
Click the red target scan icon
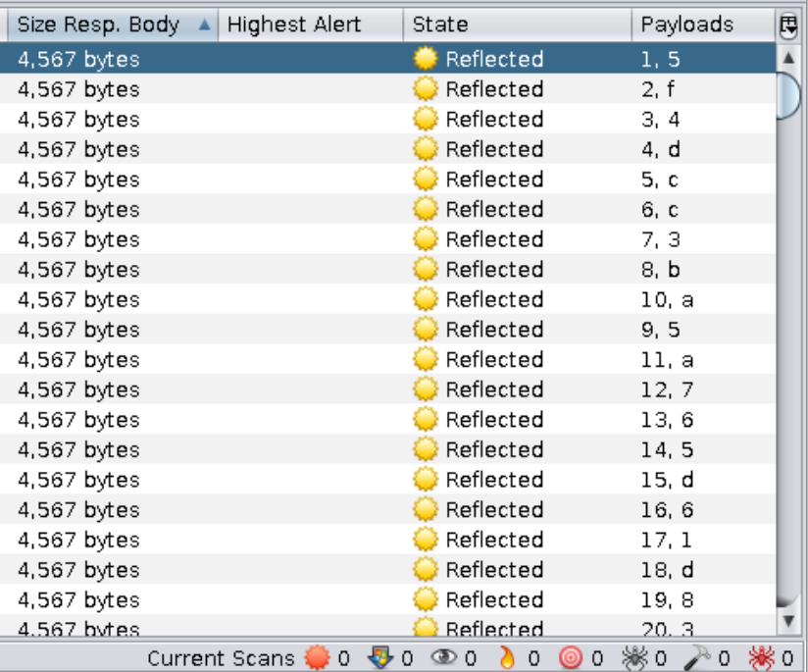point(571,658)
